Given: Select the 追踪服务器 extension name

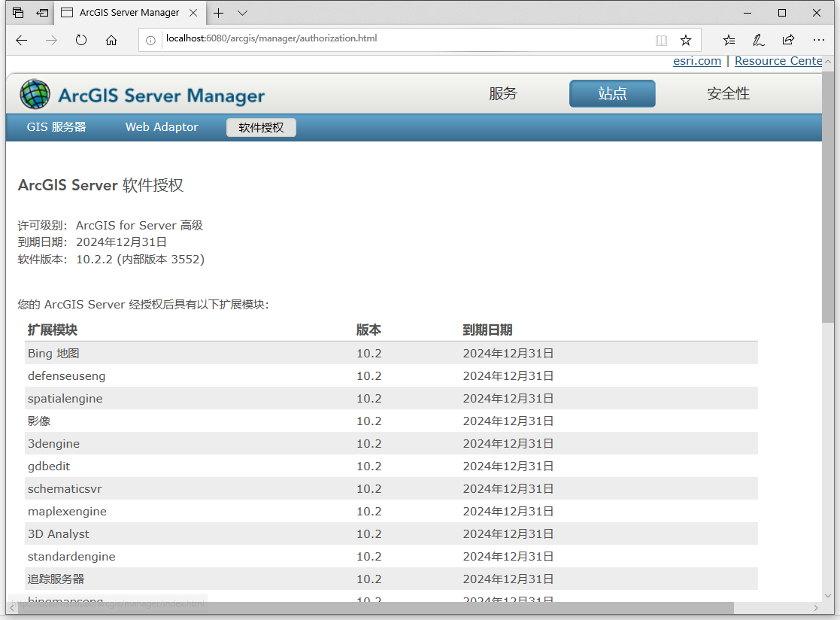Looking at the screenshot, I should [56, 579].
